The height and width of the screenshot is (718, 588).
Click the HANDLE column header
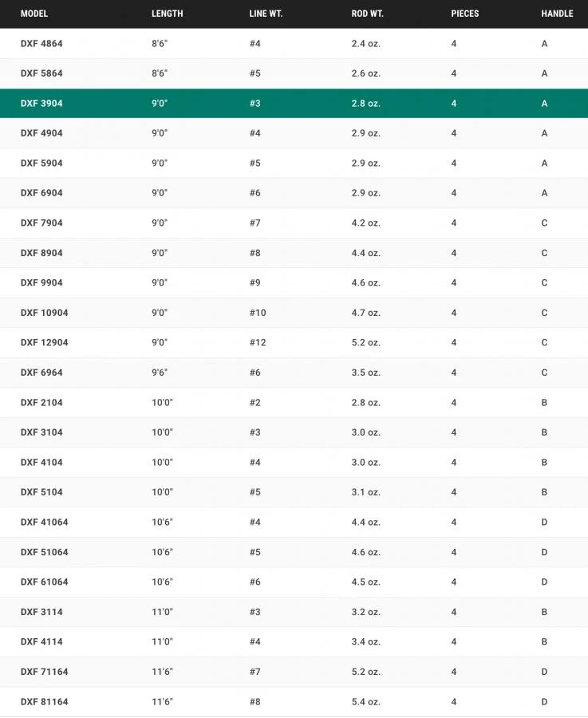pyautogui.click(x=557, y=14)
